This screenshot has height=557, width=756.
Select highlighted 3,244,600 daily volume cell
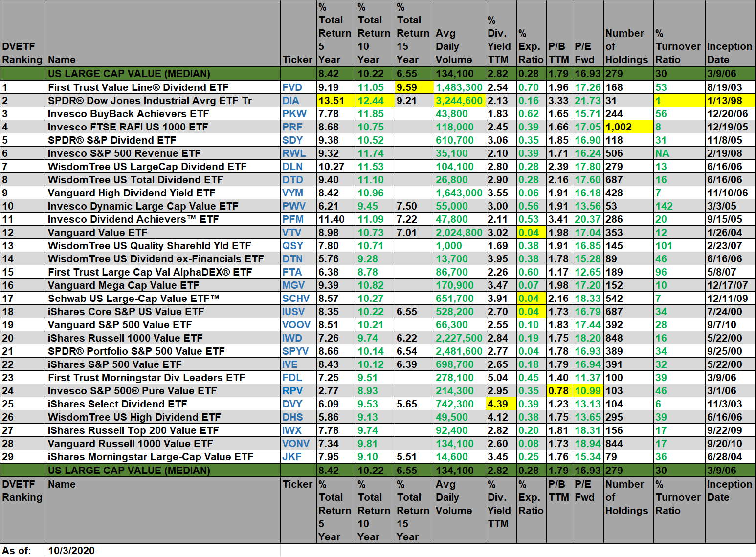(x=460, y=101)
